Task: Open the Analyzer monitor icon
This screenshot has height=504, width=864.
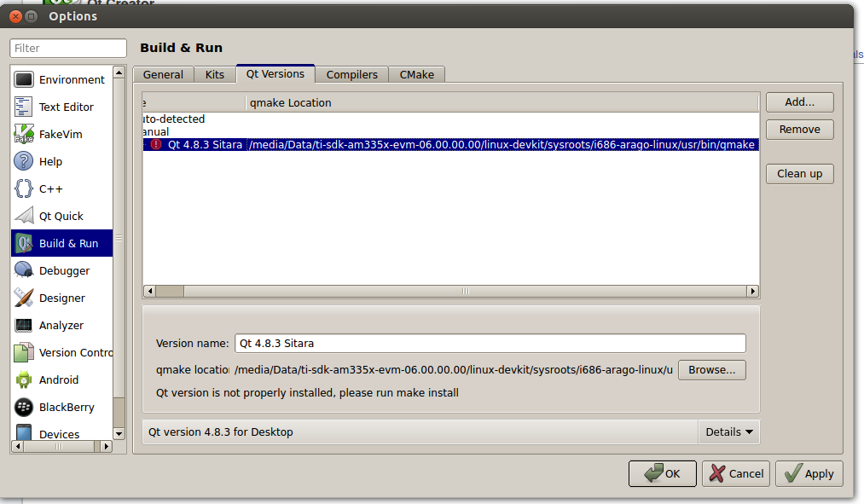Action: (24, 325)
